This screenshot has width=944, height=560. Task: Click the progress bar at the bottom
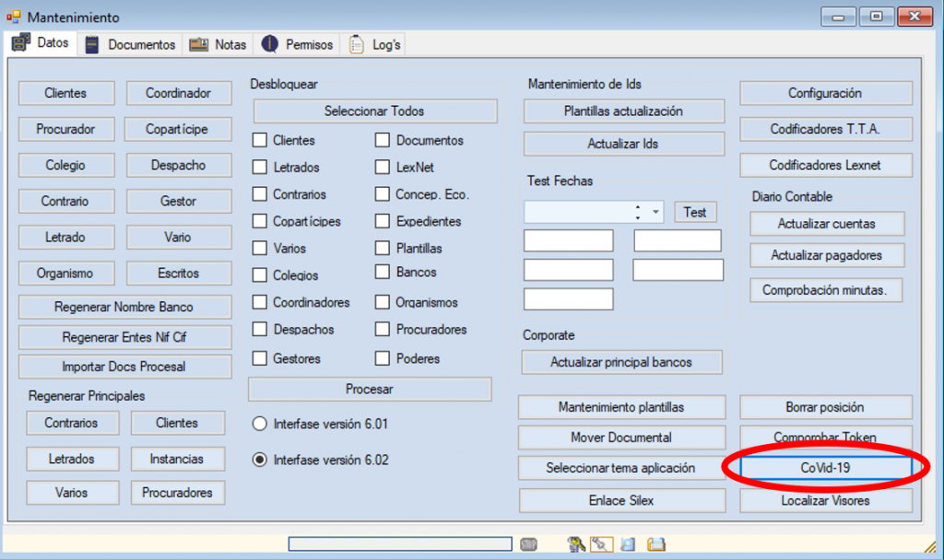click(399, 543)
